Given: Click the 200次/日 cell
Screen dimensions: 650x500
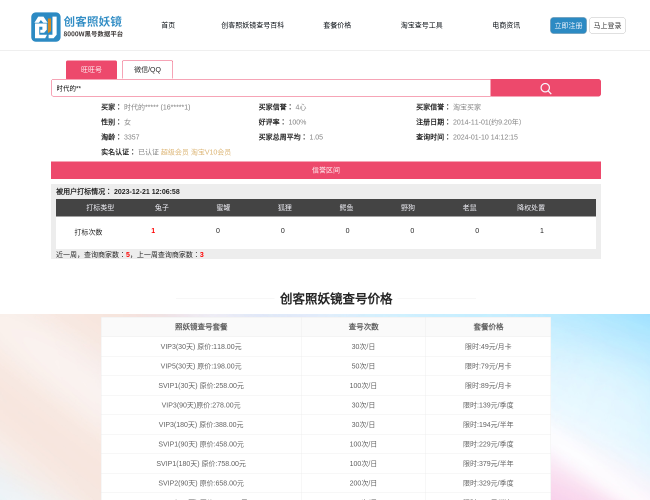Looking at the screenshot, I should [x=363, y=483].
